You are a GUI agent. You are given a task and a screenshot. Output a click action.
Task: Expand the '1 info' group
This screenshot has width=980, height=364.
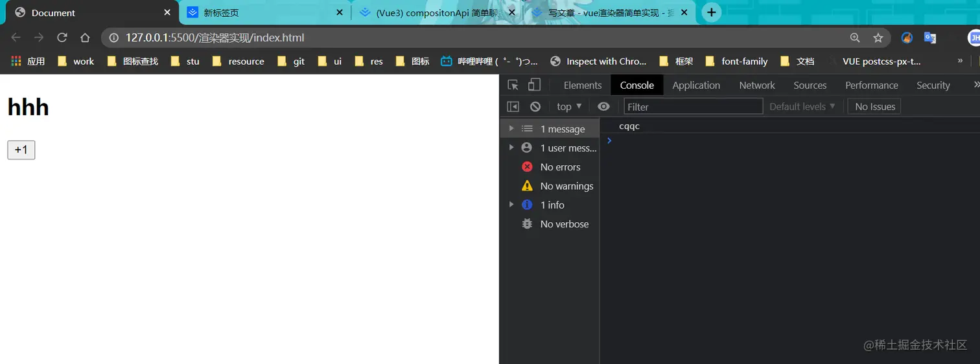pos(511,204)
